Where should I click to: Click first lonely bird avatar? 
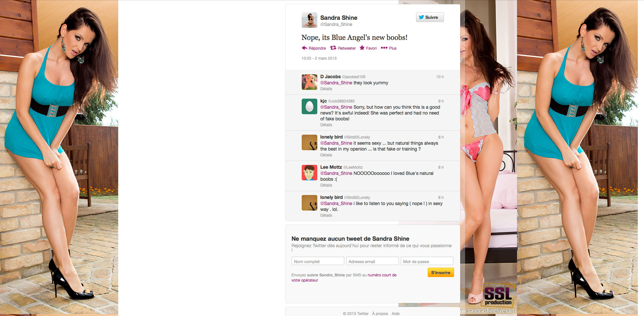[x=309, y=142]
